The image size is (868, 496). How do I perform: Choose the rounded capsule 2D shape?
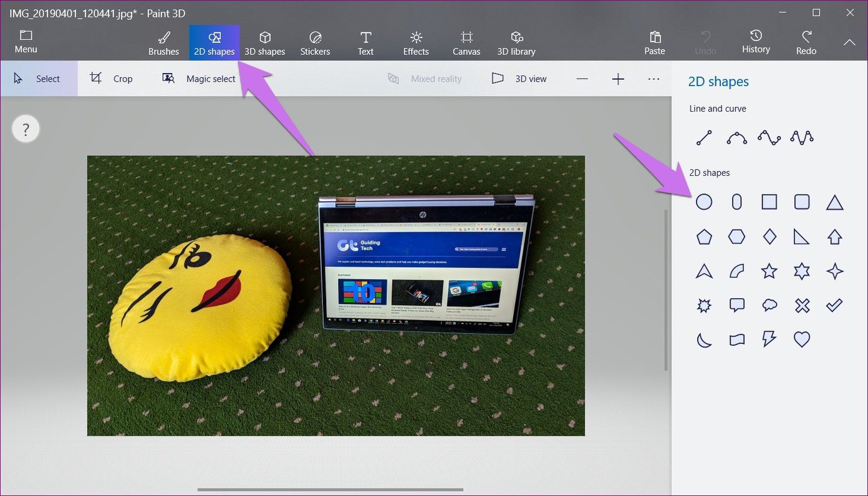point(737,202)
